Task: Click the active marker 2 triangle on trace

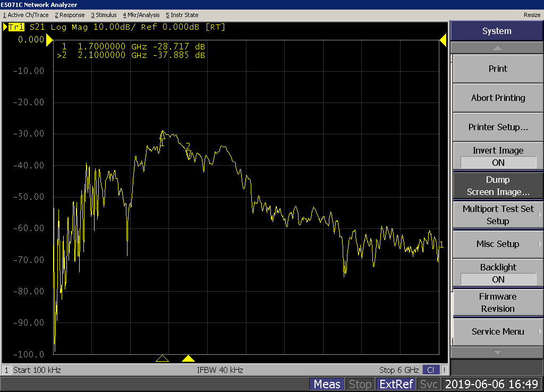Action: 188,154
